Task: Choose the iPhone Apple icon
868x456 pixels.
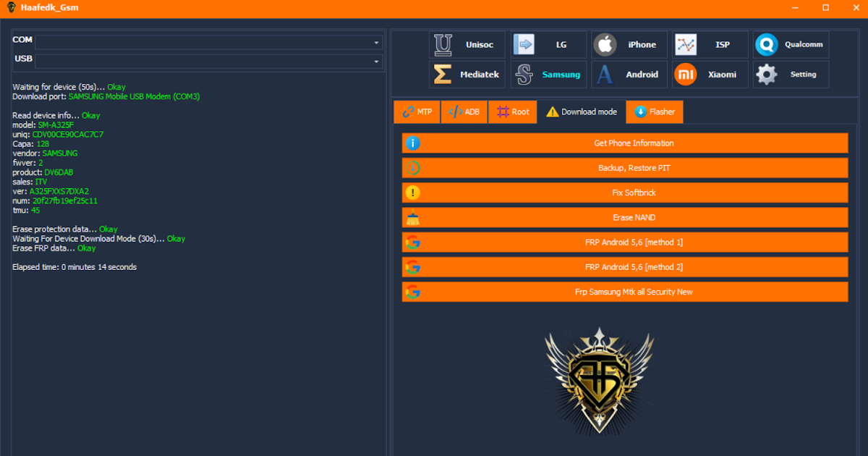Action: click(605, 45)
